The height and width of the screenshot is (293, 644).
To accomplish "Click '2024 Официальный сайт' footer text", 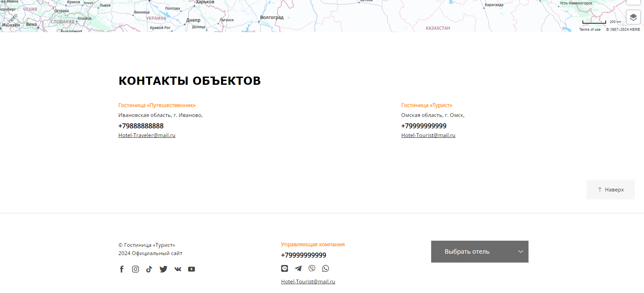I will 150,253.
